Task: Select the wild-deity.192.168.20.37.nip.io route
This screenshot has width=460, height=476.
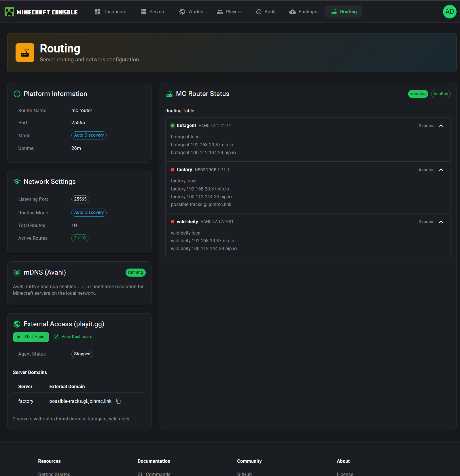Action: [x=202, y=241]
